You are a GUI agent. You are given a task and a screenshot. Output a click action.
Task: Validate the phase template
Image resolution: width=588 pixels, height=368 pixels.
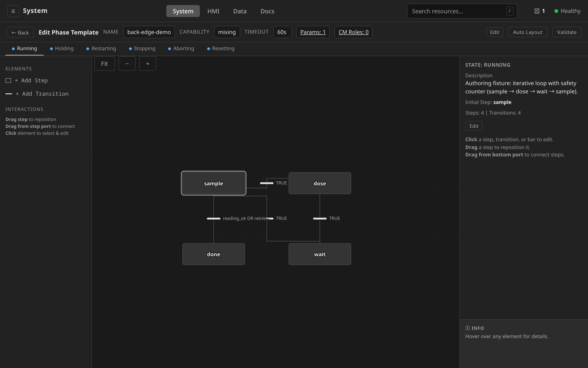point(567,32)
